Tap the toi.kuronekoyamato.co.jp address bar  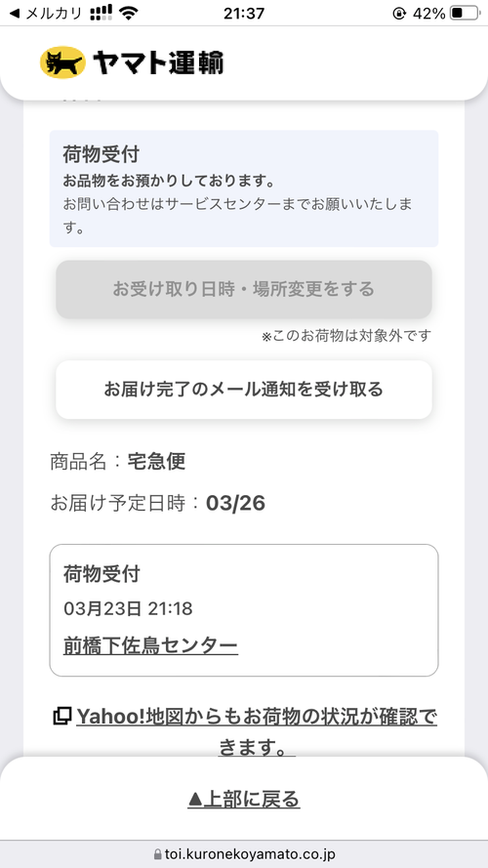(x=244, y=854)
